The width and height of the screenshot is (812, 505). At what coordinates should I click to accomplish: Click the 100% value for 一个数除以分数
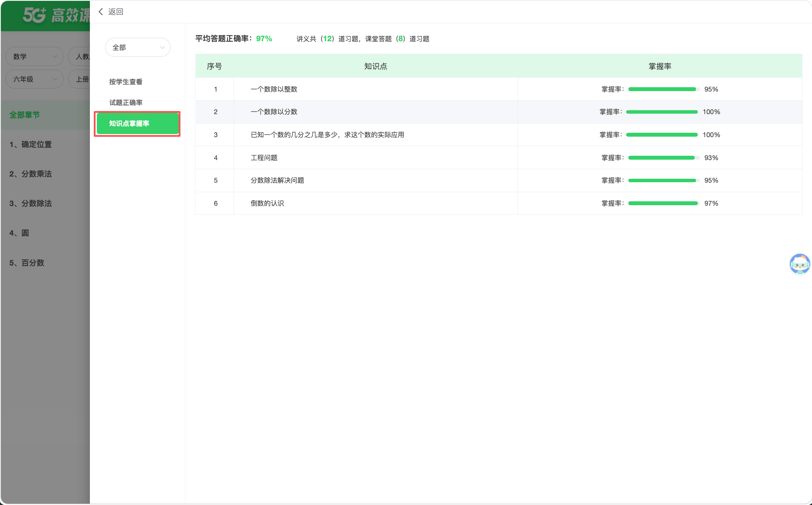(x=711, y=111)
